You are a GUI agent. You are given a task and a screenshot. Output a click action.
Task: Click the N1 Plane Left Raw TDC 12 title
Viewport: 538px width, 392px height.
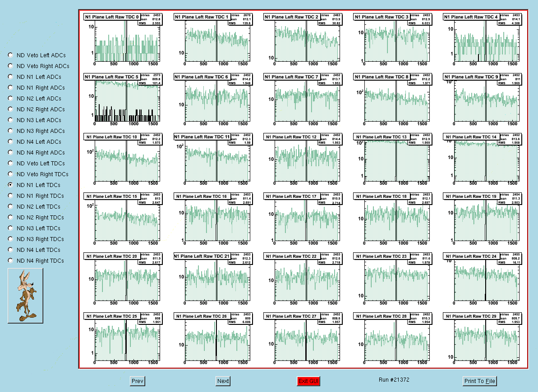tap(291, 137)
